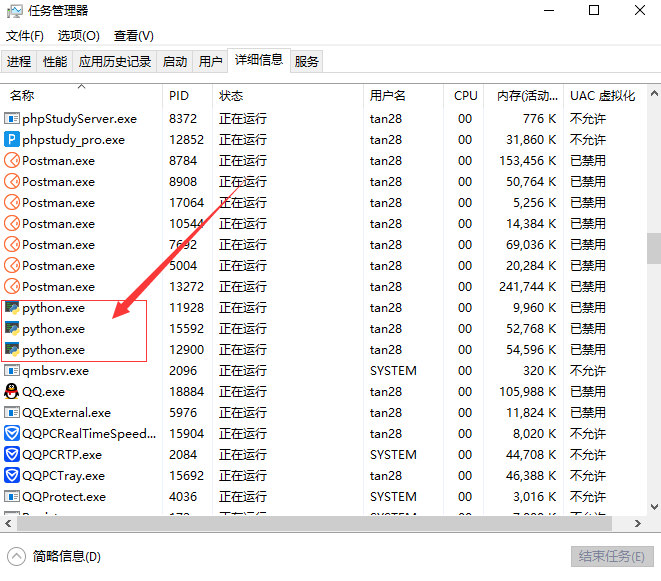The height and width of the screenshot is (581, 661).
Task: Click Postman icon for PID 5004
Action: pyautogui.click(x=12, y=266)
